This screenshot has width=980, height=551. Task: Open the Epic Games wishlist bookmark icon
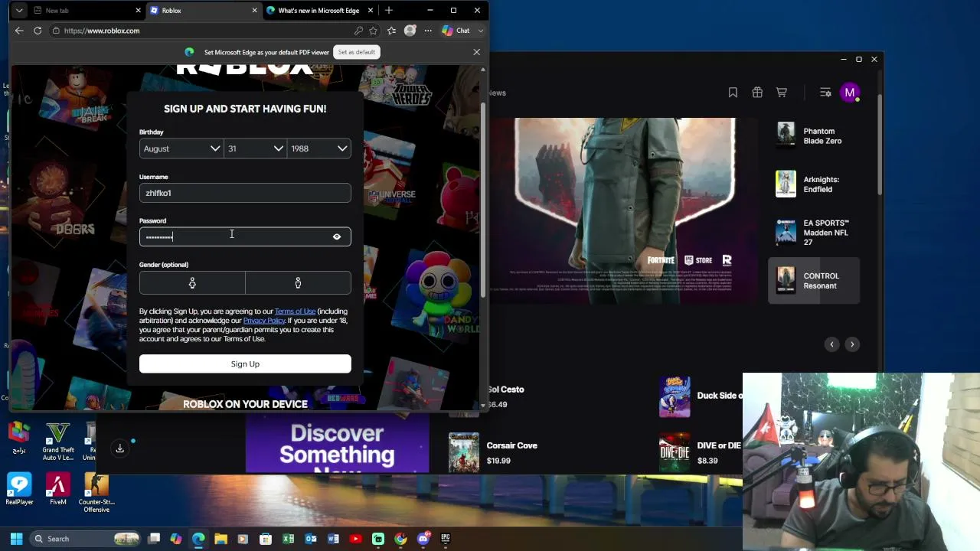[x=733, y=93]
